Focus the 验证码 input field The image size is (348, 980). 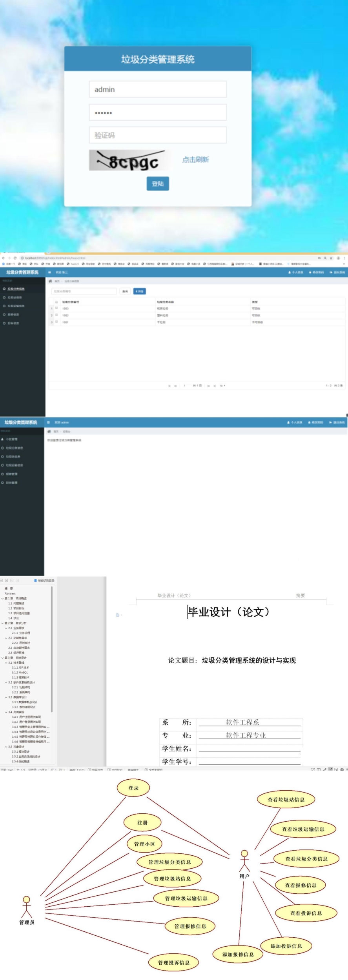coord(157,135)
